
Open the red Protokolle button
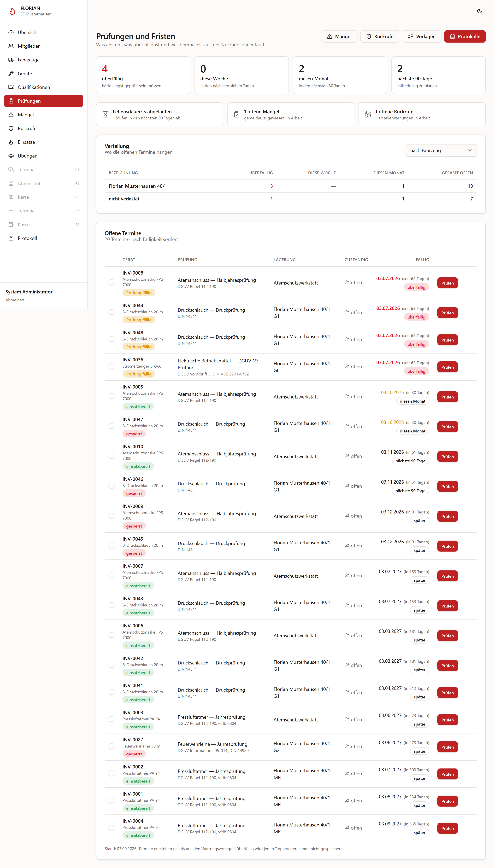464,36
